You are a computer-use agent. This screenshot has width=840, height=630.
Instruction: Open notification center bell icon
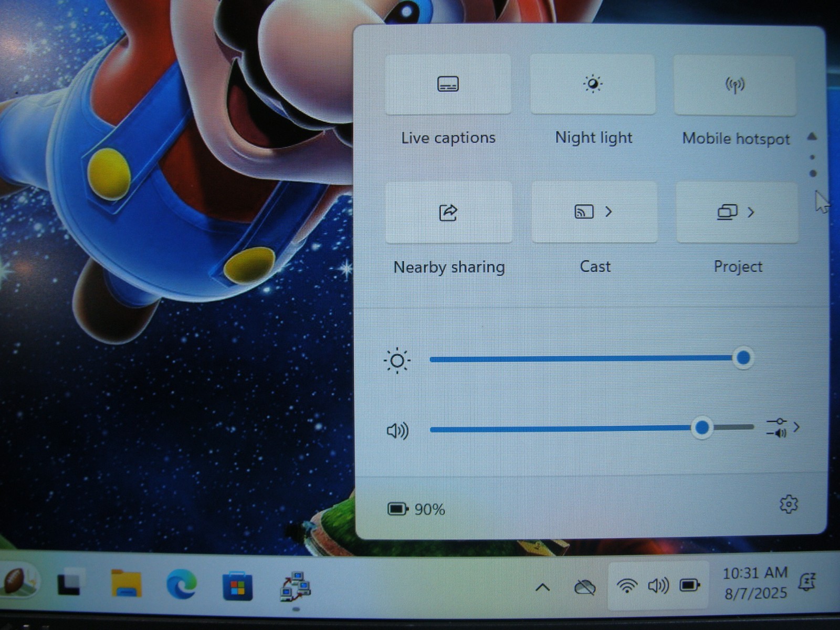coord(807,582)
